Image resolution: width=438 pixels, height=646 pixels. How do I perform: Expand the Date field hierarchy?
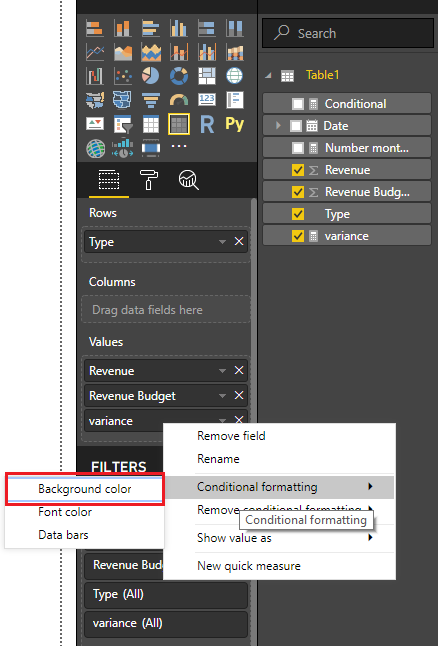pyautogui.click(x=278, y=125)
